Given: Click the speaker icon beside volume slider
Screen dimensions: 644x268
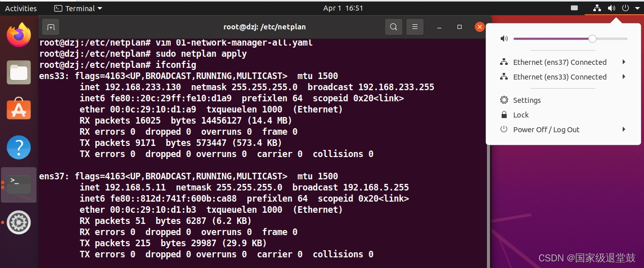Looking at the screenshot, I should click(x=504, y=39).
